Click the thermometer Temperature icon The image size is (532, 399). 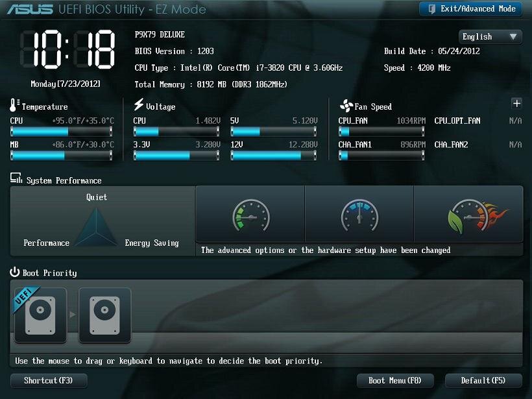click(x=14, y=105)
